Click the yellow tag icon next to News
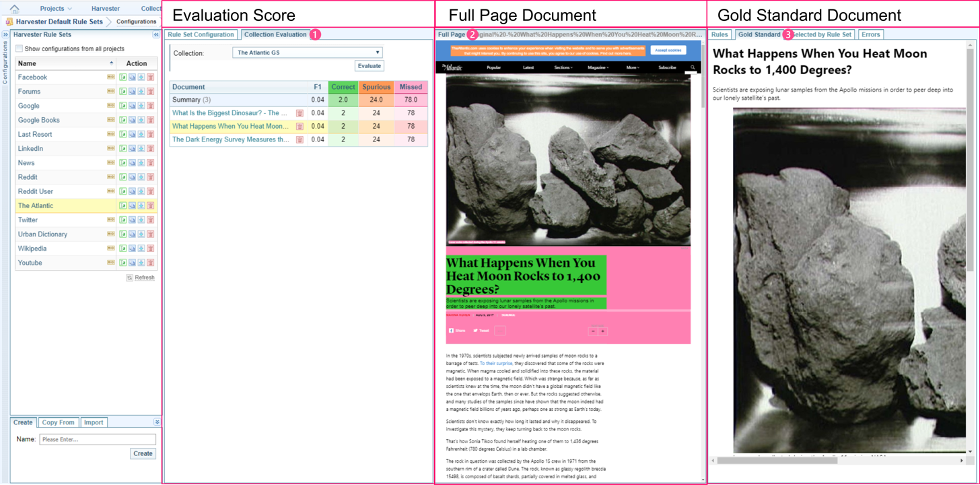The image size is (980, 485). point(110,163)
